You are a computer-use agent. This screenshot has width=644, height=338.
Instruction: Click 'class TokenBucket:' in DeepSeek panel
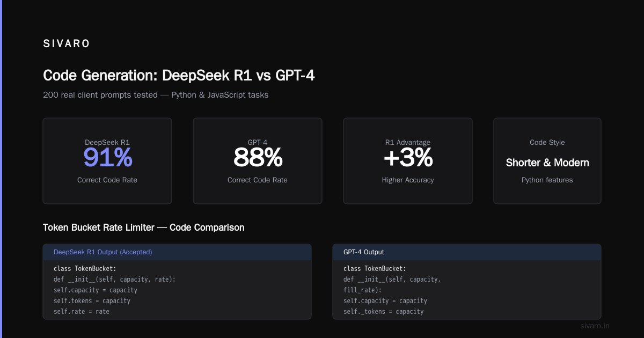pos(85,268)
